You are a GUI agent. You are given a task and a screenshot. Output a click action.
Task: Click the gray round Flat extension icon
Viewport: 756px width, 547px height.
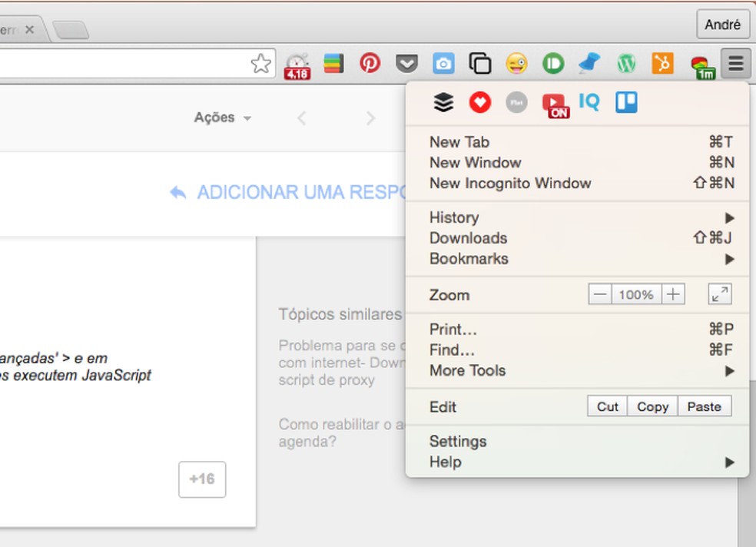click(516, 102)
